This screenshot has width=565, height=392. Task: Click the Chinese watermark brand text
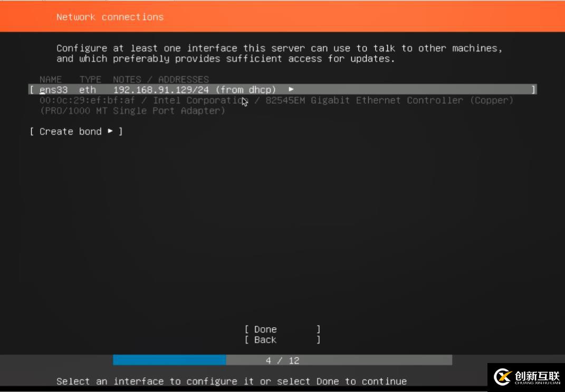(x=537, y=376)
